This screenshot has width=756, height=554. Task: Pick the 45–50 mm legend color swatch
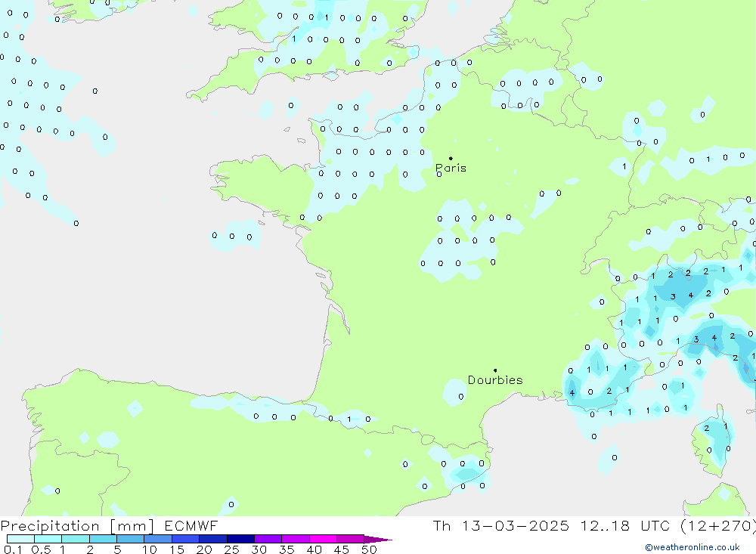[351, 539]
